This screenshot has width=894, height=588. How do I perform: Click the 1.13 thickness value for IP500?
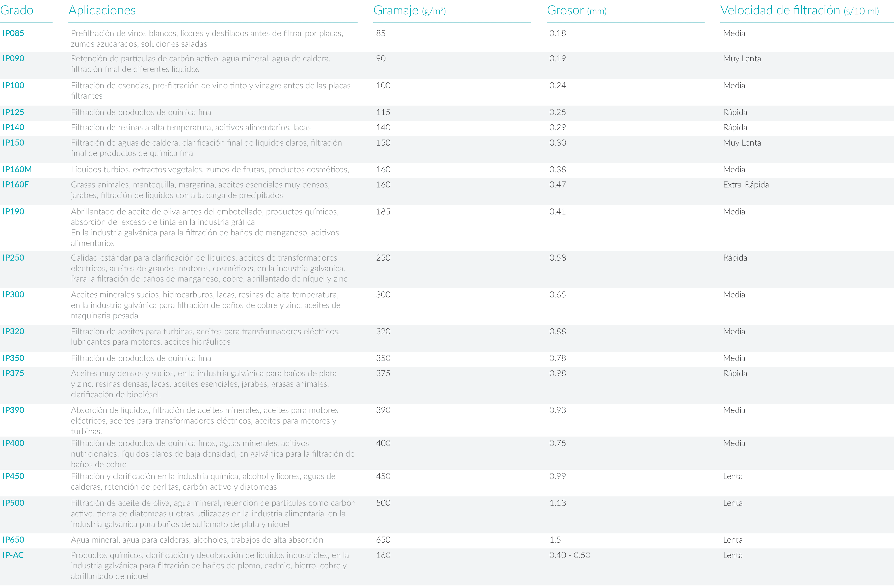(558, 503)
